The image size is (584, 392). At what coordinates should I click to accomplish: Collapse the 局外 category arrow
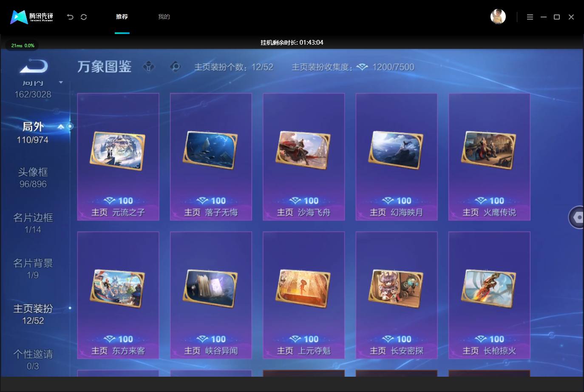[x=61, y=127]
